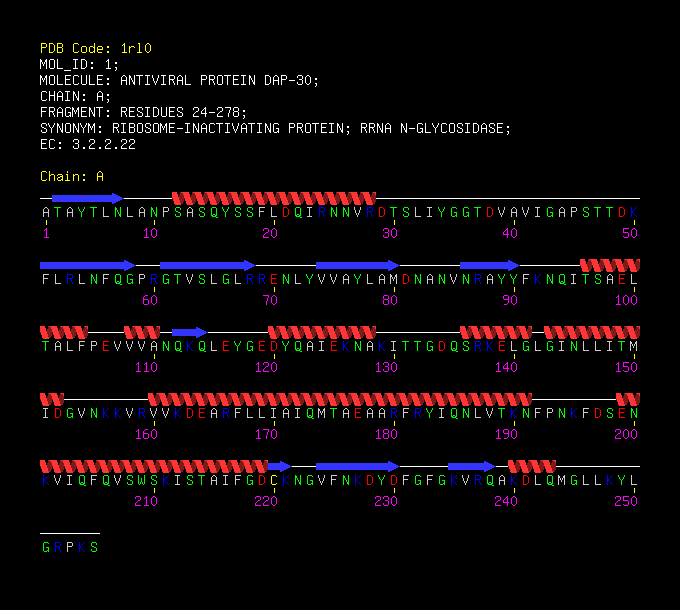Select residue number 40 label

510,233
